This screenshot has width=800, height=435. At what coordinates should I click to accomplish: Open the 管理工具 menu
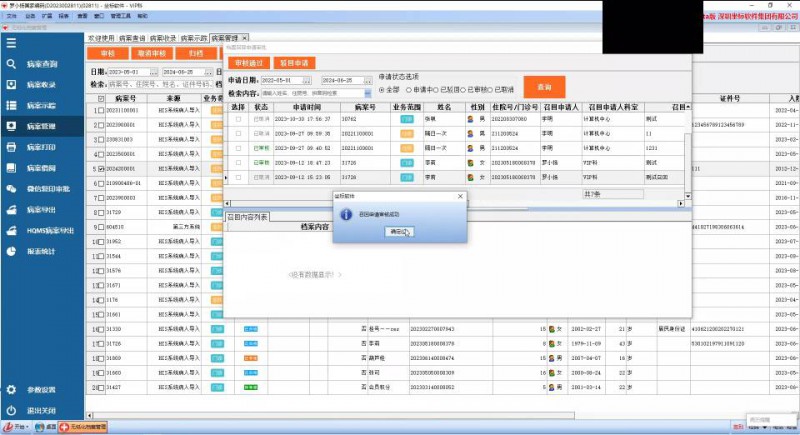coord(120,16)
